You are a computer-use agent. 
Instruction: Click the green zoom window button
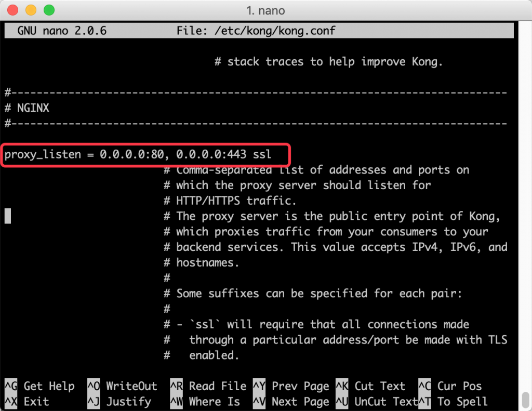(49, 10)
